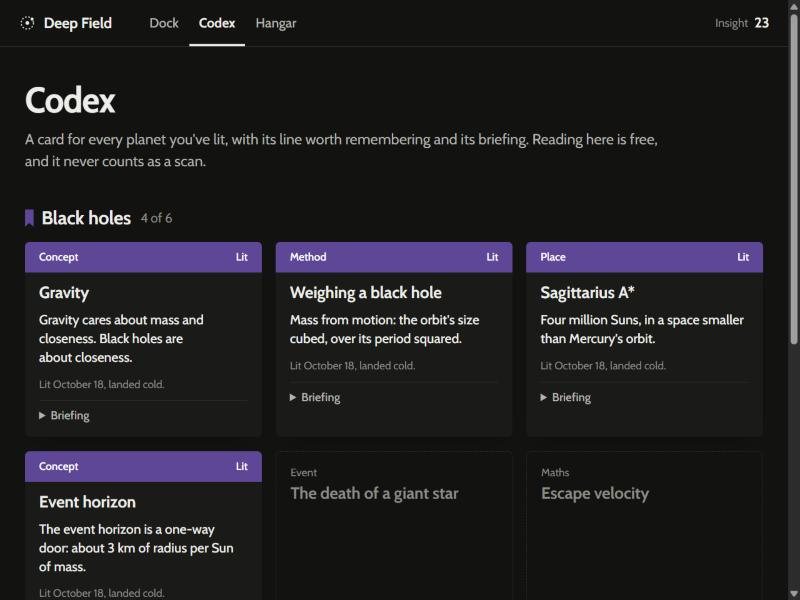Click the Event horizon card title
800x600 pixels.
(87, 502)
